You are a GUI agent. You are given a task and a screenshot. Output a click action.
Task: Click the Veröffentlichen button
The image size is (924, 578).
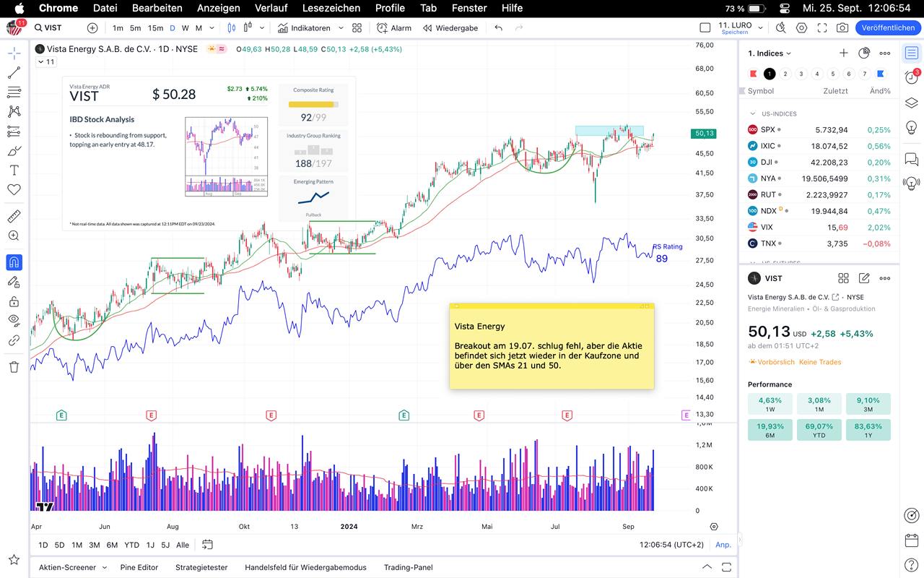(888, 28)
